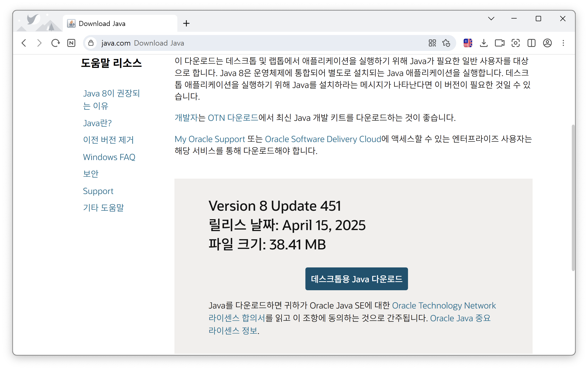Open the QR code generator icon

click(432, 43)
